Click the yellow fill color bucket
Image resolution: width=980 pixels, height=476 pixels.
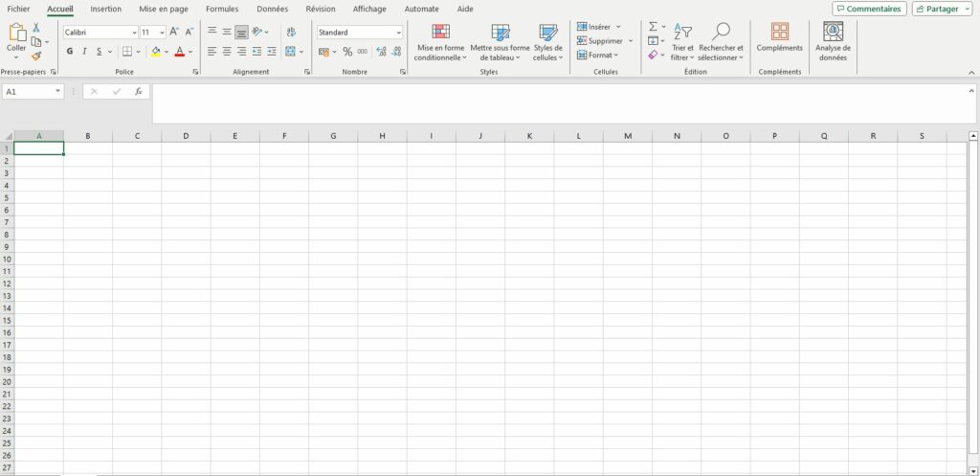(x=156, y=52)
